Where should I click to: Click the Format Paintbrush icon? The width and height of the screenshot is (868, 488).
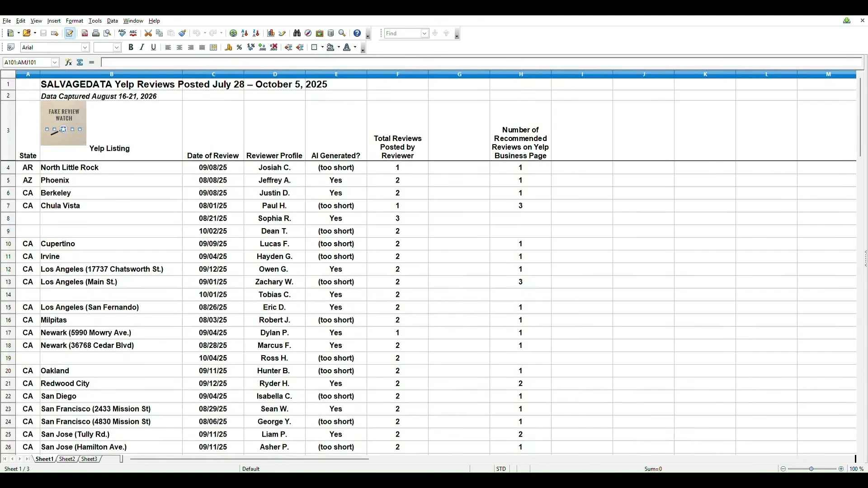182,33
